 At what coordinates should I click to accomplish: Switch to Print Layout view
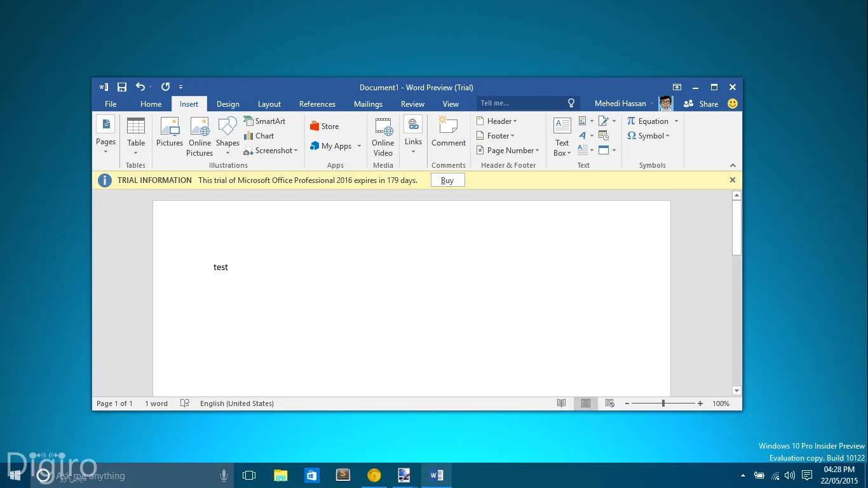(586, 403)
